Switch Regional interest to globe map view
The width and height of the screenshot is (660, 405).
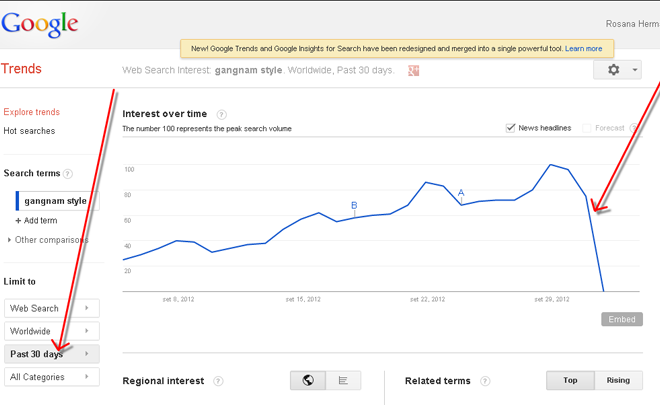308,381
